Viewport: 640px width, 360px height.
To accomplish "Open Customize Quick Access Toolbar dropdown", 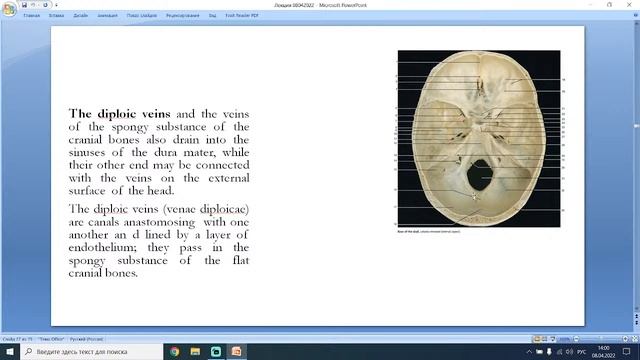I will 56,5.
